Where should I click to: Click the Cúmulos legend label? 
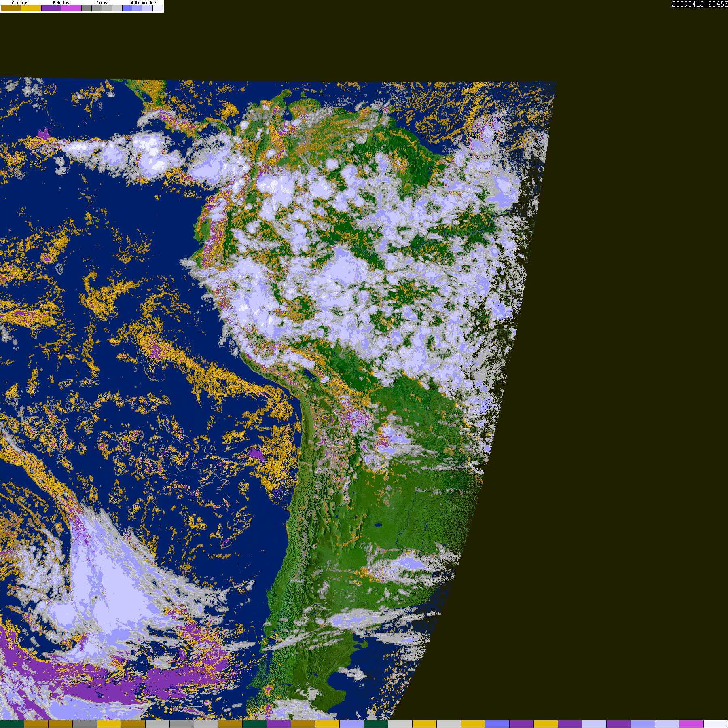[x=20, y=3]
